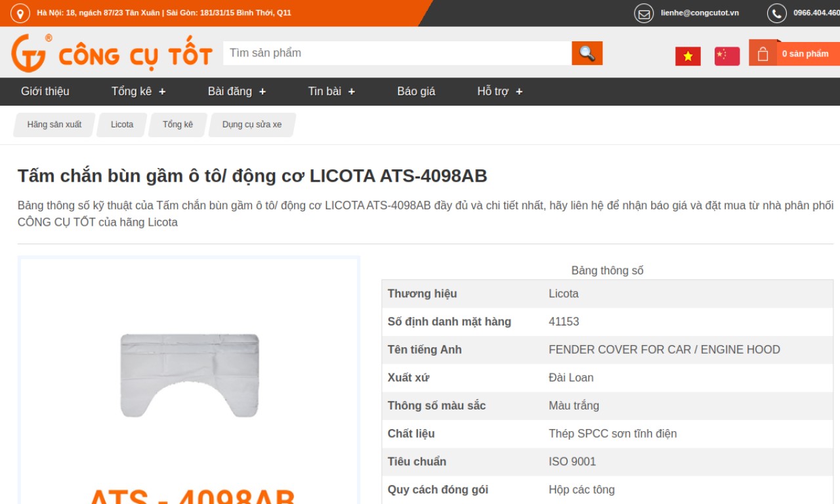The image size is (840, 504).
Task: Click the Xuất xứ row label
Action: pyautogui.click(x=408, y=378)
